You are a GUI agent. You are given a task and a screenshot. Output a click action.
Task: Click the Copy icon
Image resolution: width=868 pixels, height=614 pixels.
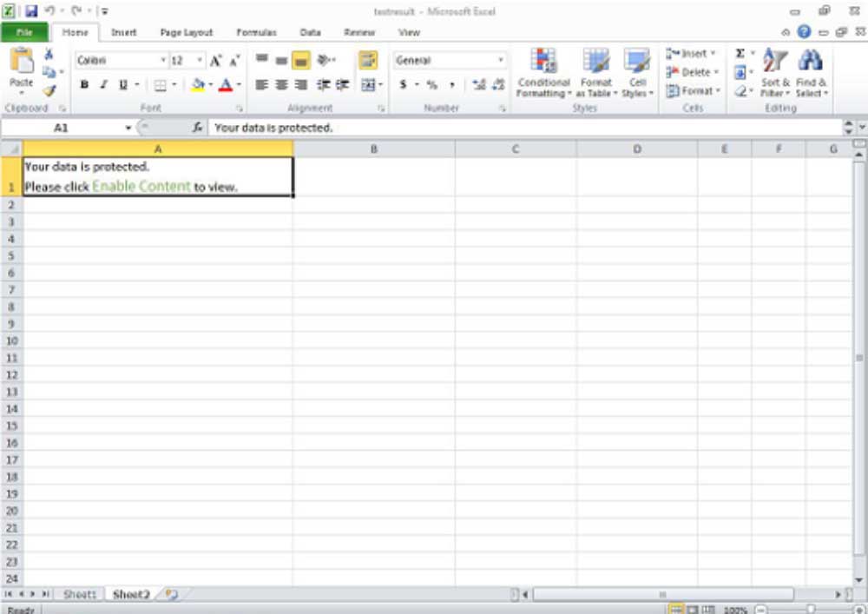[49, 72]
